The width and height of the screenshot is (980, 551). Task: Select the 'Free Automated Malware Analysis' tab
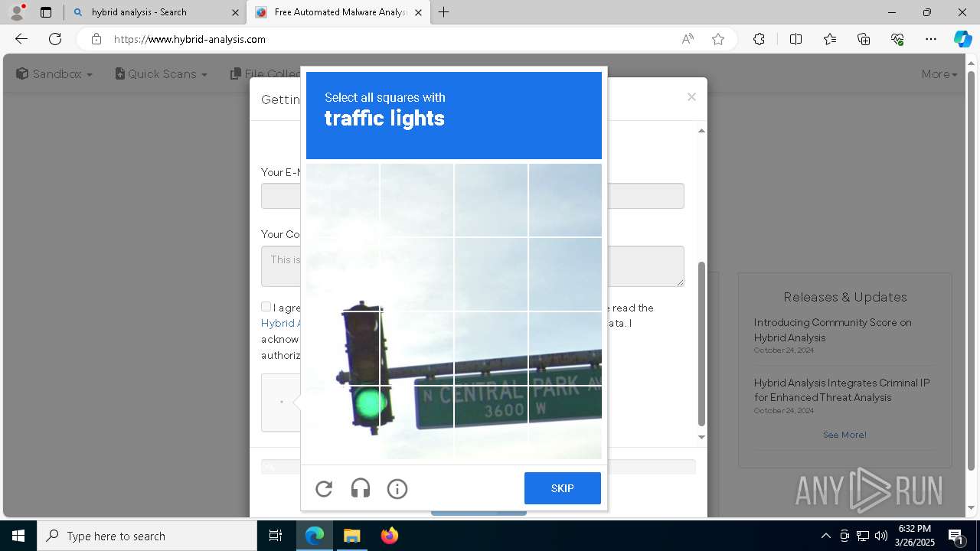tap(340, 12)
